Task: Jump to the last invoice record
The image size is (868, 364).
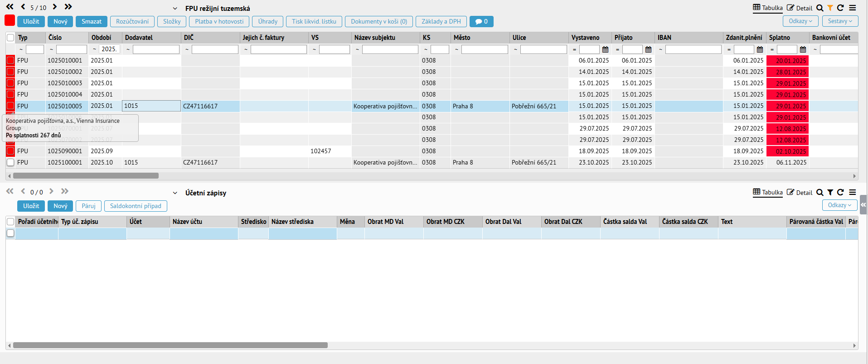Action: point(68,7)
